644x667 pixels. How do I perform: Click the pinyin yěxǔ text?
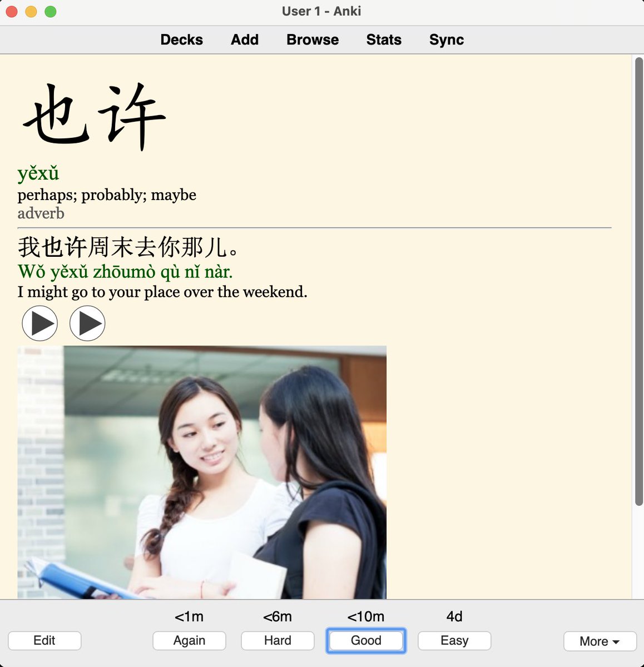tap(38, 173)
